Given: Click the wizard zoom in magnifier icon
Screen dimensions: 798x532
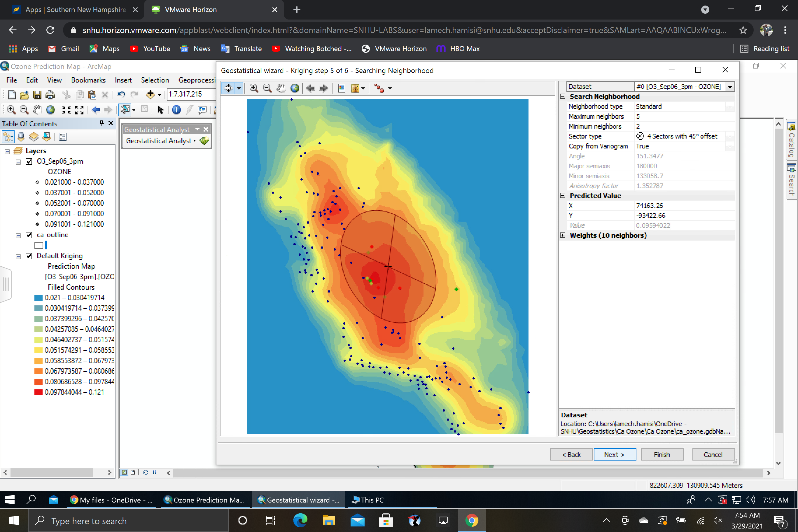Looking at the screenshot, I should click(x=253, y=88).
